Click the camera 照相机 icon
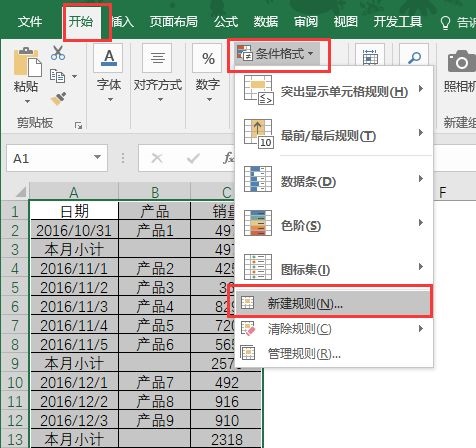This screenshot has height=448, width=476. (x=461, y=61)
